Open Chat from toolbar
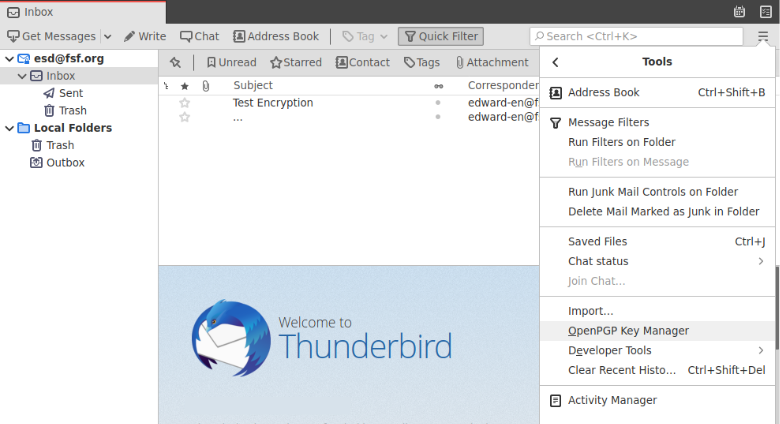The image size is (780, 424). point(199,36)
